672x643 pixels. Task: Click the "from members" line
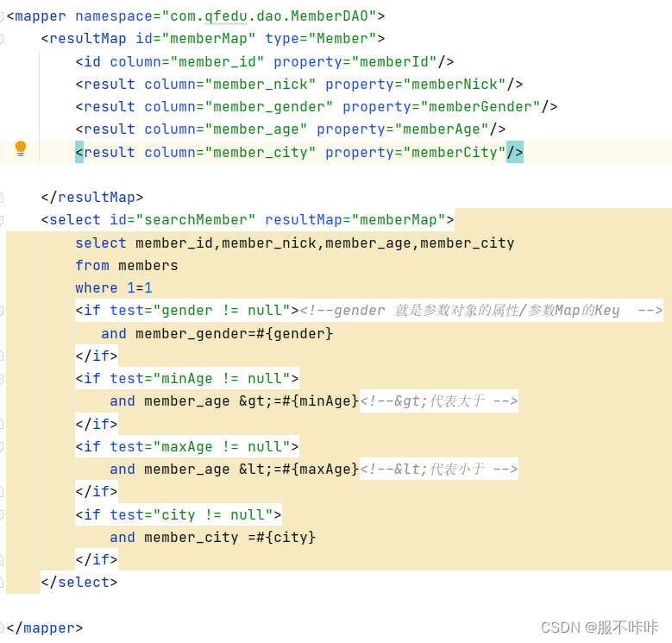tap(127, 265)
